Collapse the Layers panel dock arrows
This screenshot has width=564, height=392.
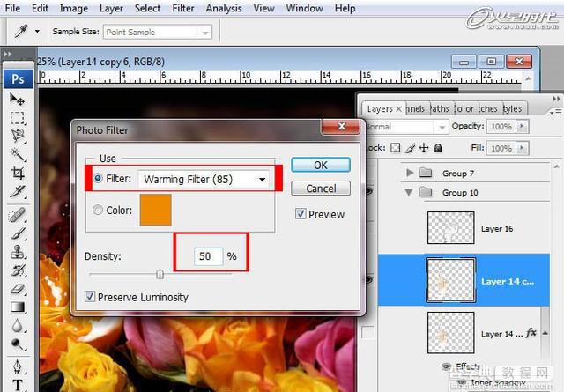tap(556, 99)
